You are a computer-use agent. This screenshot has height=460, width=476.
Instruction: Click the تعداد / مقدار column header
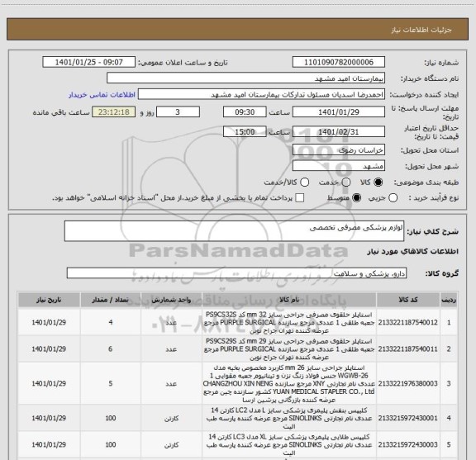tap(111, 300)
